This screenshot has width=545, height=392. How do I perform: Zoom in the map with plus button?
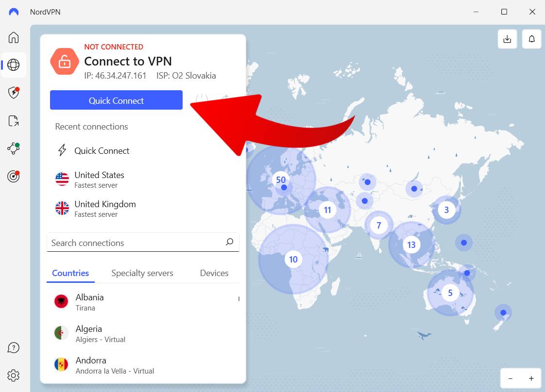(531, 378)
